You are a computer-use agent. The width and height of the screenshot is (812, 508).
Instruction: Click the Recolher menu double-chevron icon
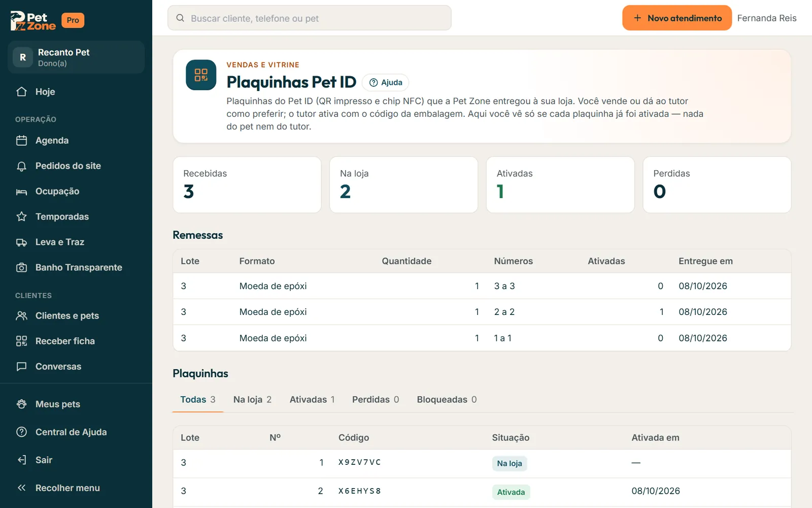(x=21, y=488)
